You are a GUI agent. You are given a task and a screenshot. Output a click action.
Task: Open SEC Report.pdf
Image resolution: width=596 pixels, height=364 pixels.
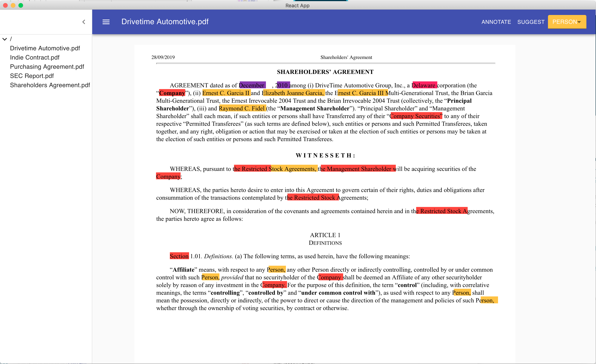coord(32,76)
